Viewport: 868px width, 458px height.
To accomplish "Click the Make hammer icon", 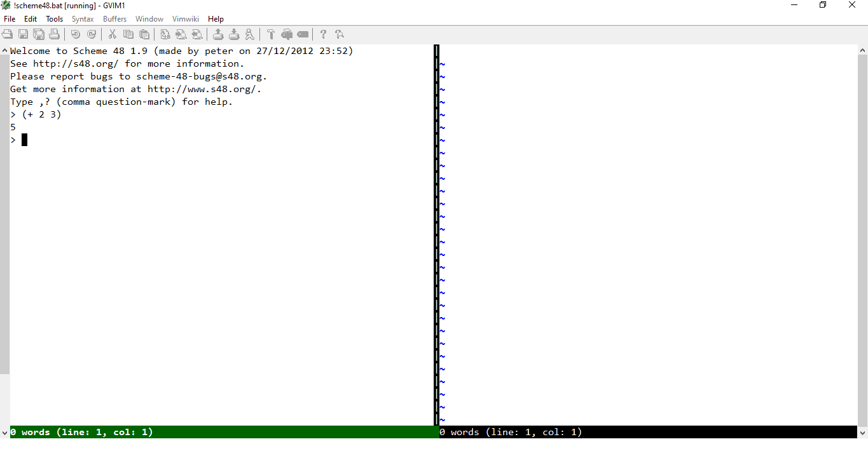I will click(271, 34).
